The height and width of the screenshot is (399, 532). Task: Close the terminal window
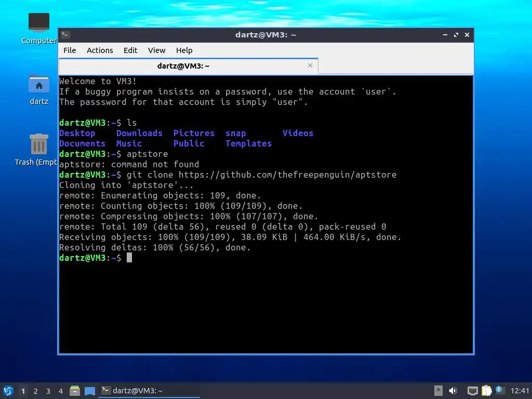[x=467, y=35]
